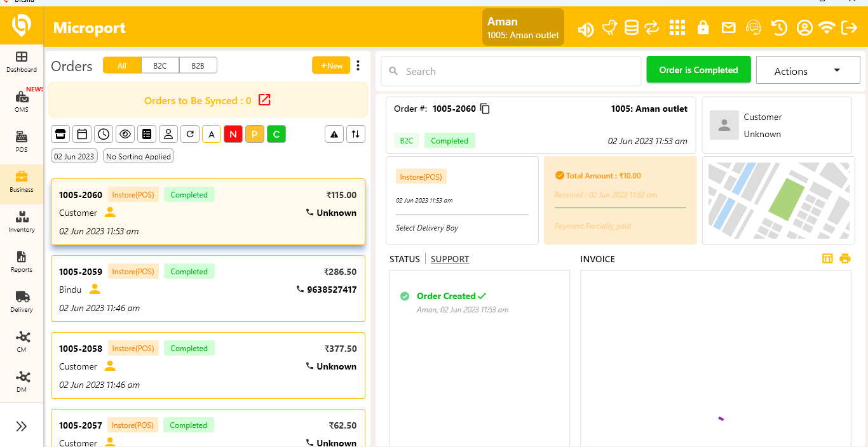This screenshot has height=447, width=868.
Task: Open the orders-to-be-synced external link icon
Action: [264, 100]
